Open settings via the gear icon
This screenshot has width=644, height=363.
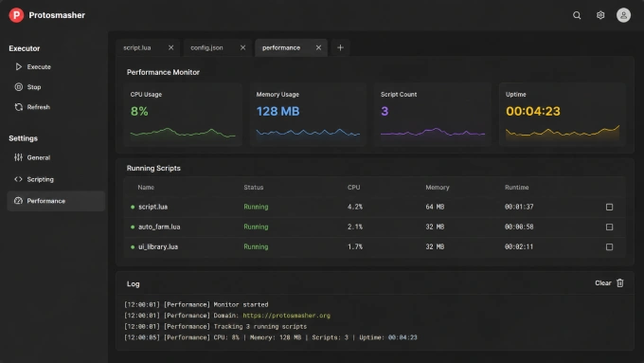pos(600,15)
